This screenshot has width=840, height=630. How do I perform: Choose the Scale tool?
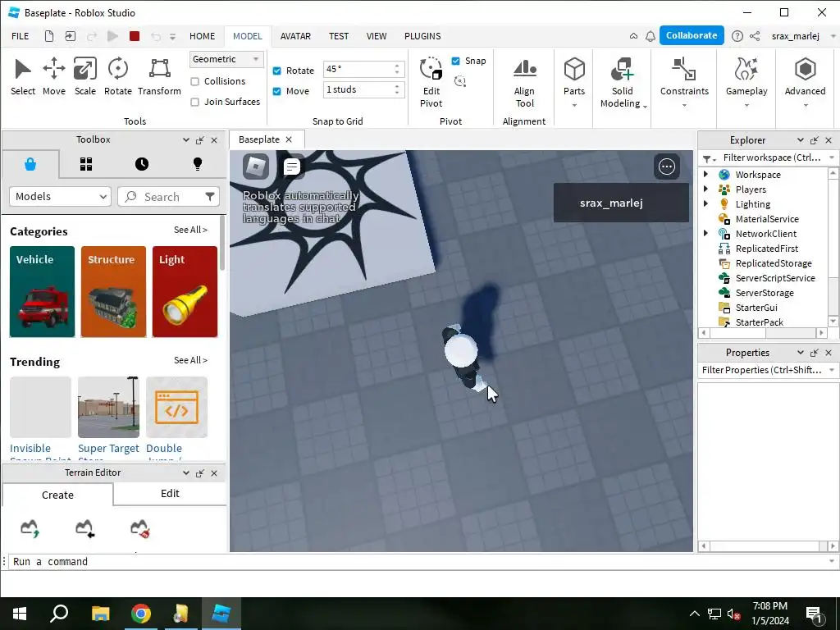85,77
